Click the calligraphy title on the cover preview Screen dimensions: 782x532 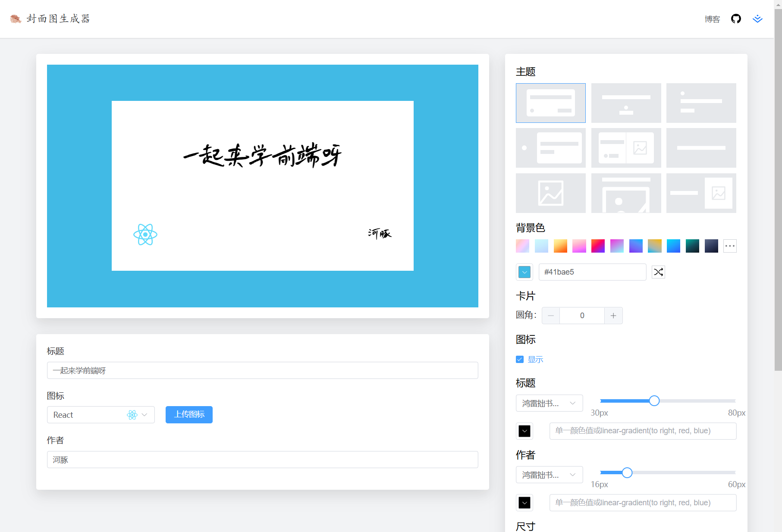(x=262, y=155)
